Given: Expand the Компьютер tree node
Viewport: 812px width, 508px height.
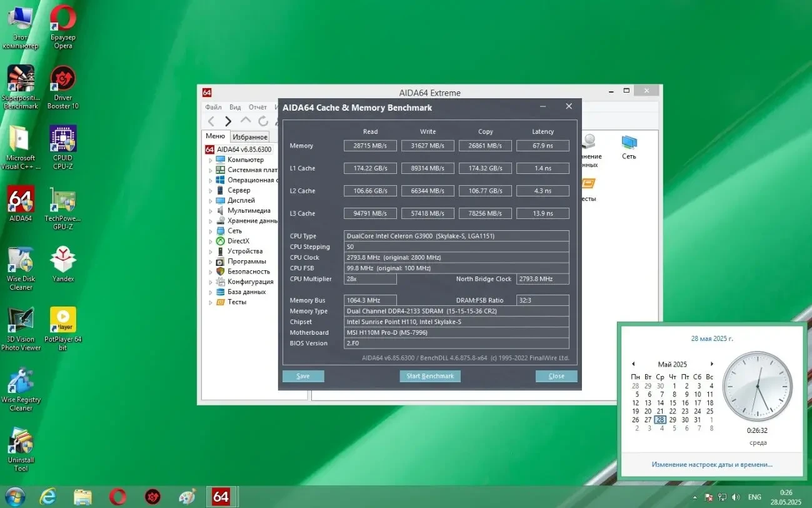Looking at the screenshot, I should (212, 160).
